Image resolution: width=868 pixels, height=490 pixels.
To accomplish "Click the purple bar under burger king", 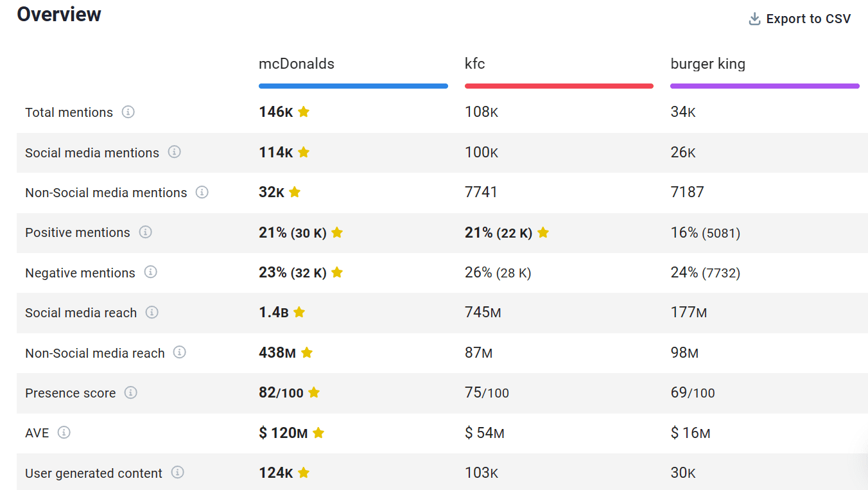I will 765,86.
